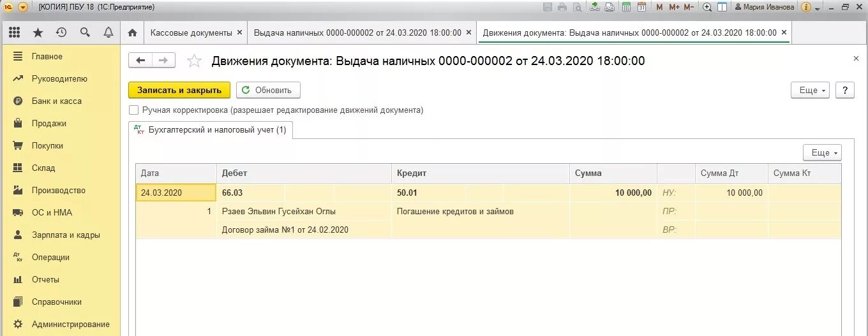
Task: Click the print icon in title bar
Action: click(x=562, y=7)
